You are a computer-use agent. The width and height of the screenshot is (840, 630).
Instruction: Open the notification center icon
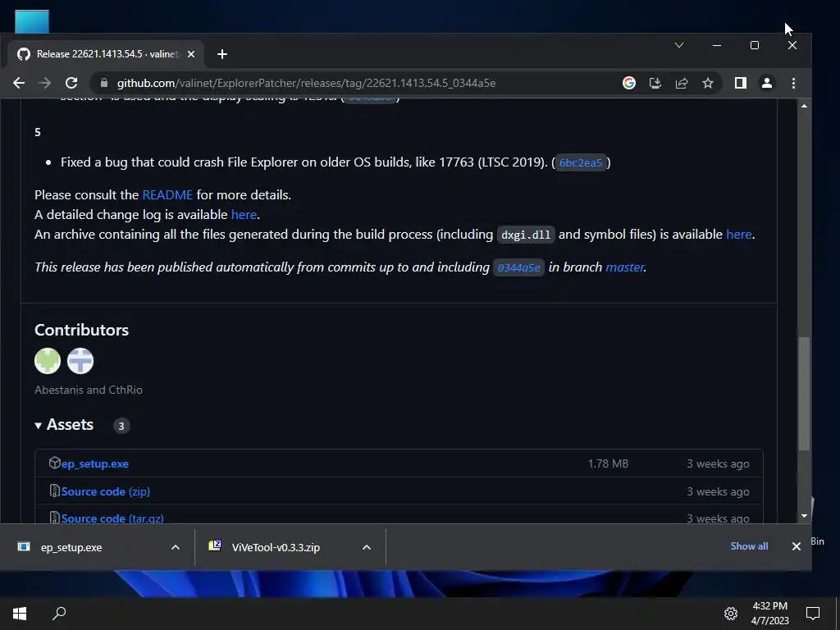[x=813, y=614]
